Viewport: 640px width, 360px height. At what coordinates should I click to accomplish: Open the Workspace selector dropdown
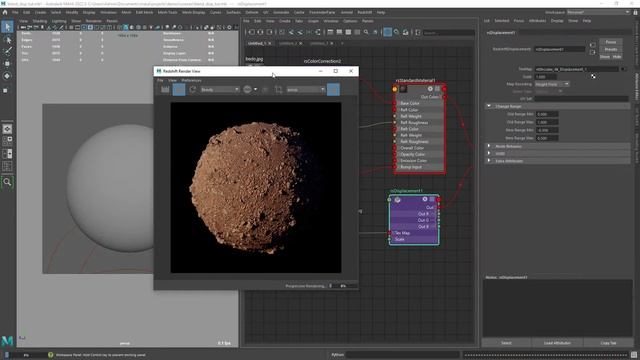click(x=598, y=13)
